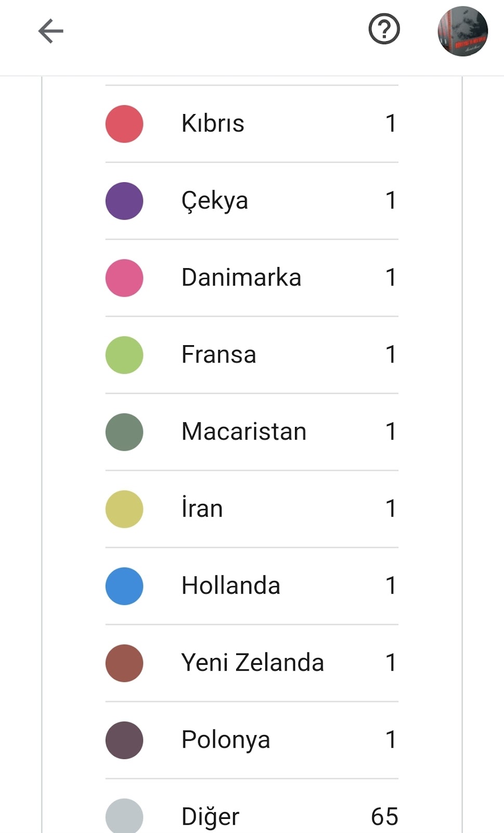The image size is (504, 833).
Task: Click the red Kıbrıs color dot
Action: [124, 124]
